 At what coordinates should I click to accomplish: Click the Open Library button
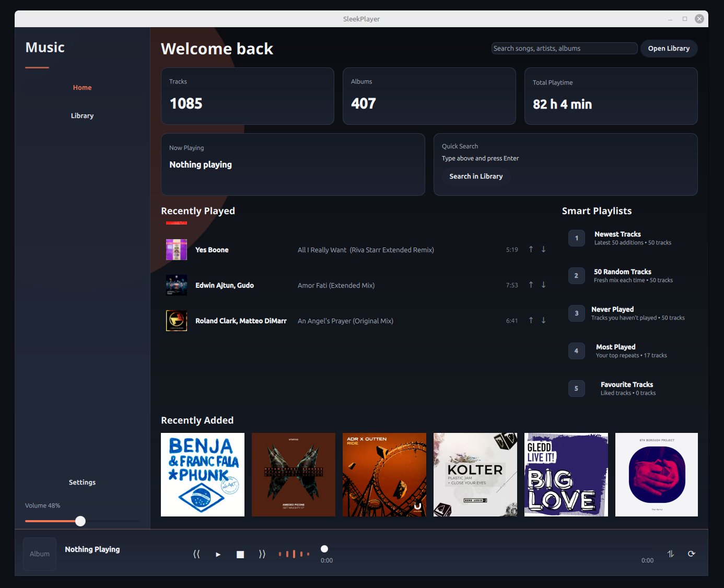(669, 49)
